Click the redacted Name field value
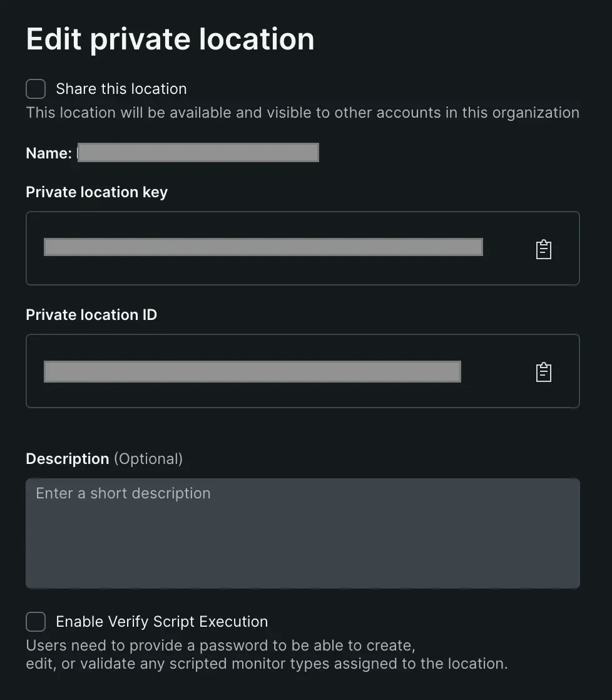This screenshot has height=700, width=612. [198, 152]
